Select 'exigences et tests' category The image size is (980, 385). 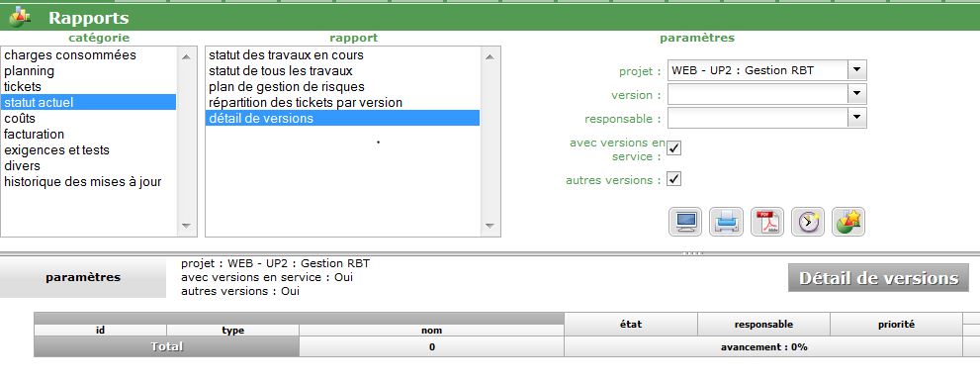click(x=89, y=150)
